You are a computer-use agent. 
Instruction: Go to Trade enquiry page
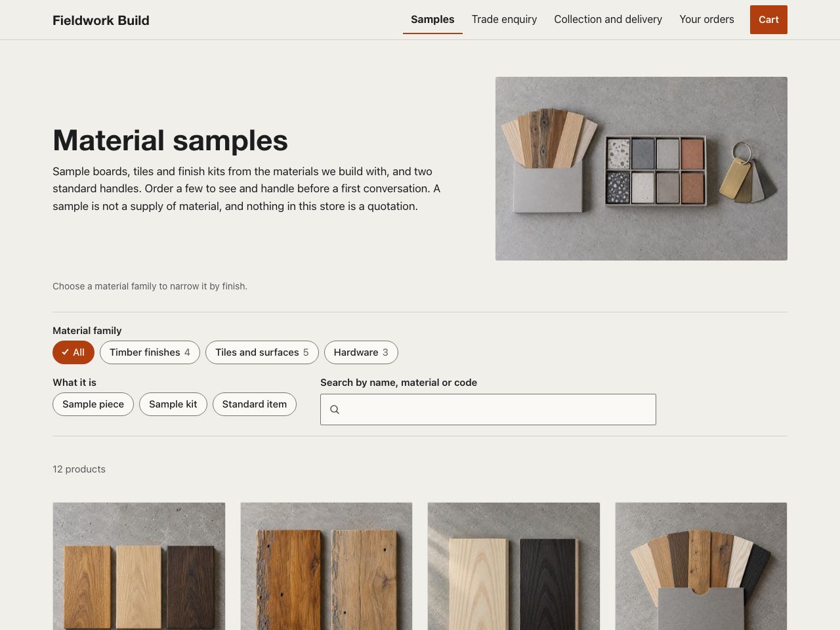pos(504,20)
